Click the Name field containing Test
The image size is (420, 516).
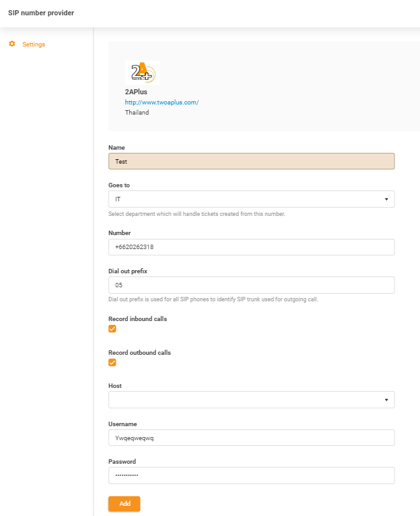(x=251, y=161)
